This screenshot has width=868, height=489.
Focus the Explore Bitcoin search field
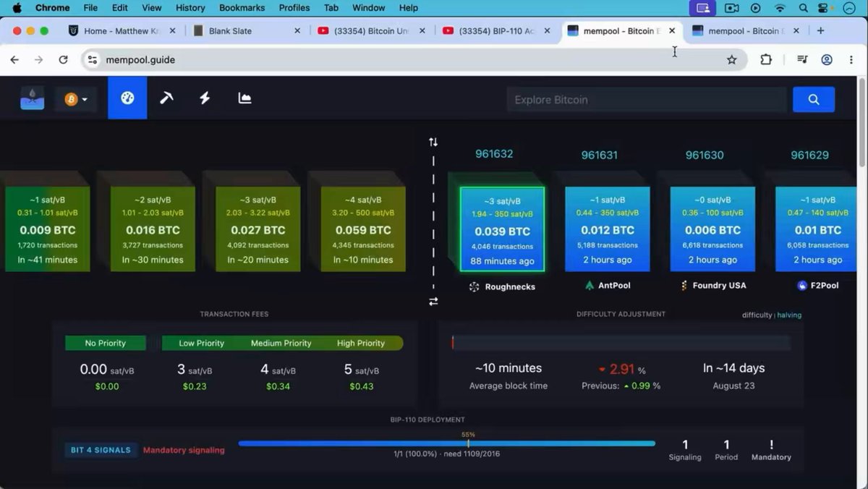point(646,100)
